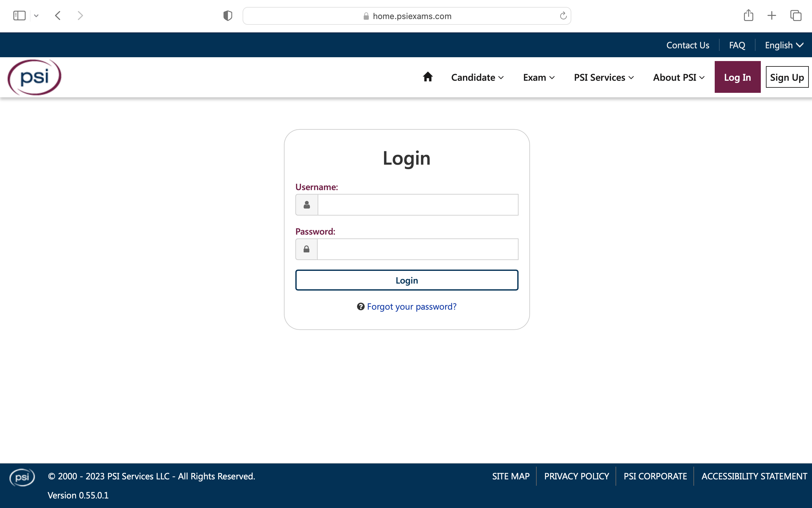Viewport: 812px width, 508px height.
Task: Open the Exam dropdown menu
Action: click(539, 78)
